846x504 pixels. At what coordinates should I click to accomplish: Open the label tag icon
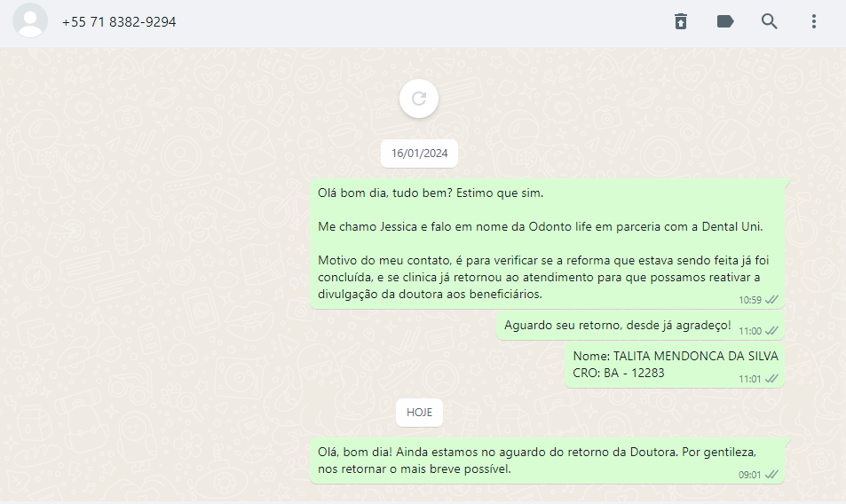coord(724,21)
